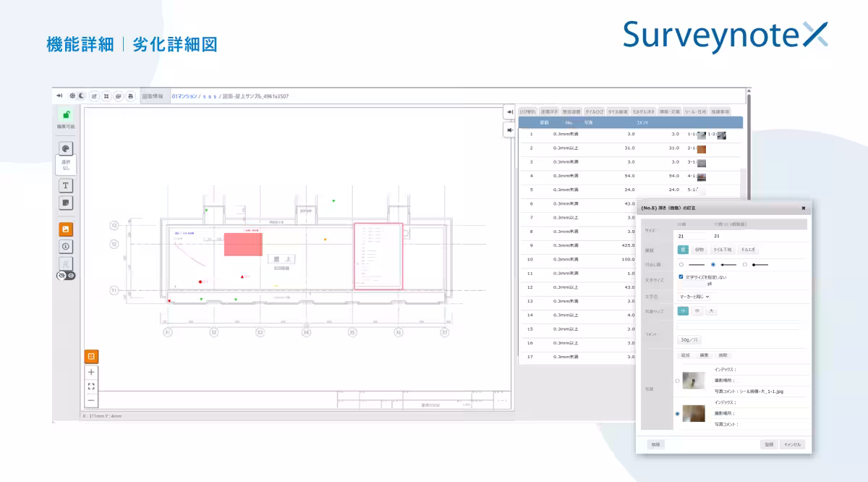Click the fullscreen bracket icon in zoom controls
Viewport: 868px width, 482px height.
(x=91, y=386)
